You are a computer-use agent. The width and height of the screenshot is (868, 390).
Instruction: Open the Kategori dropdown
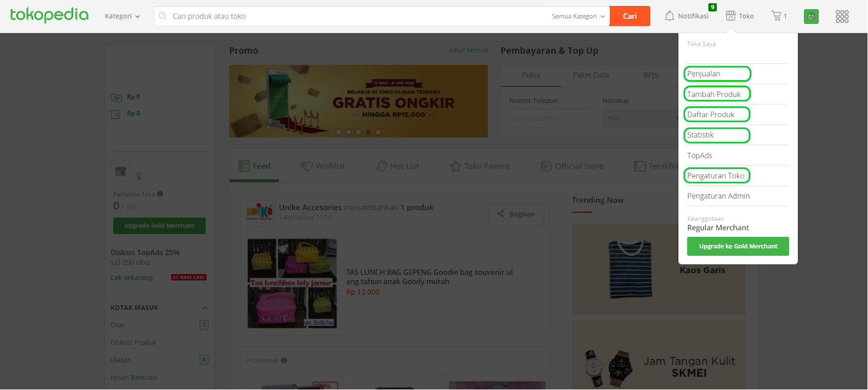123,16
